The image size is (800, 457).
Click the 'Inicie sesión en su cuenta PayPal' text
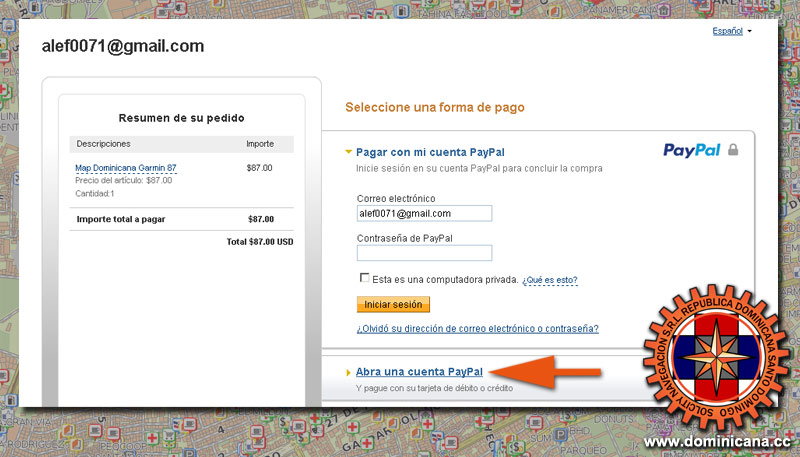[479, 168]
